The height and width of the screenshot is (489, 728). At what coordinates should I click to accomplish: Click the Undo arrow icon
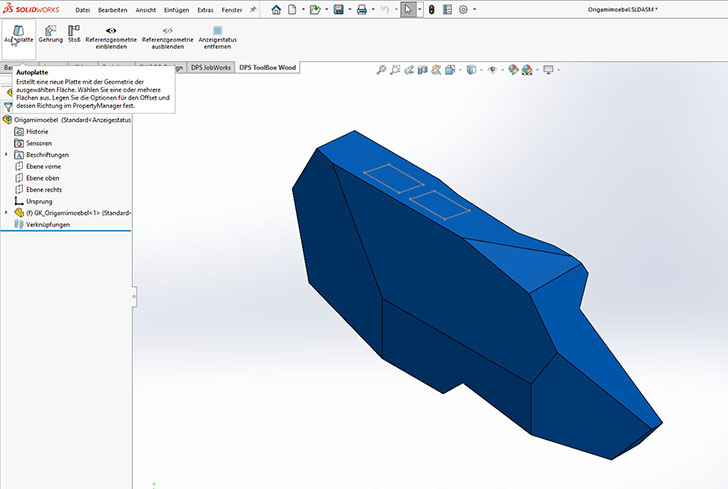tap(384, 9)
